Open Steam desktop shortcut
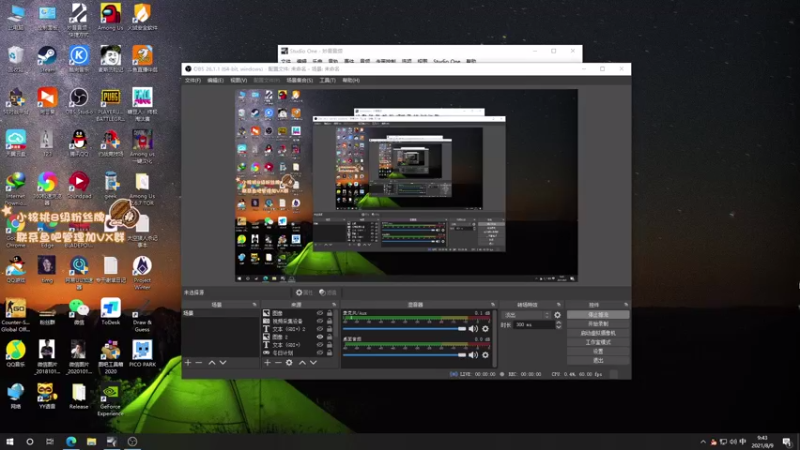The image size is (800, 450). pyautogui.click(x=47, y=60)
